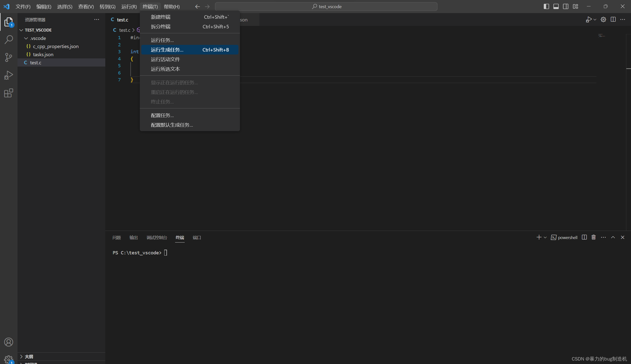The image size is (631, 364).
Task: Open the Search view in activity bar
Action: point(8,39)
